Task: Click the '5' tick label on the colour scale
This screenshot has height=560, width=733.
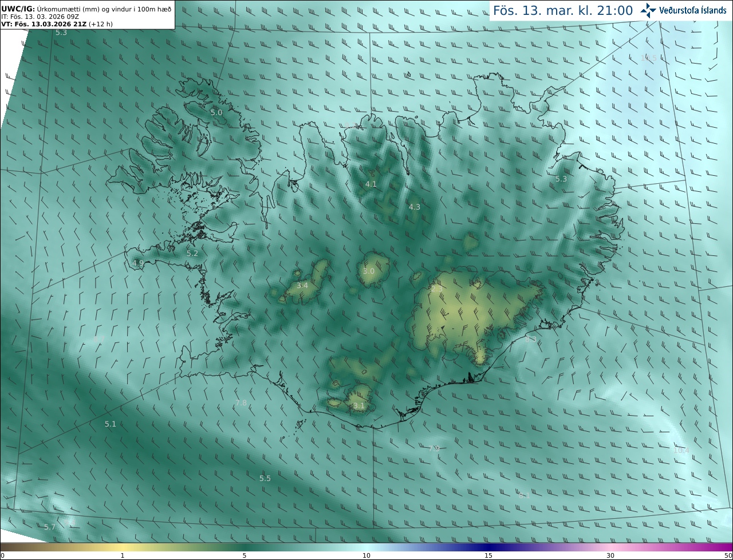Action: 245,555
